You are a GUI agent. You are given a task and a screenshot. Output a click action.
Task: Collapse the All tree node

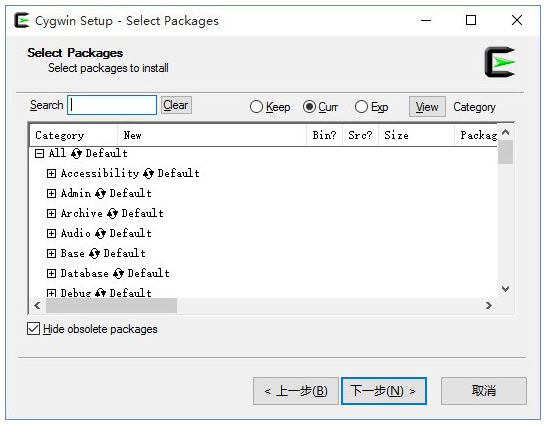point(39,153)
